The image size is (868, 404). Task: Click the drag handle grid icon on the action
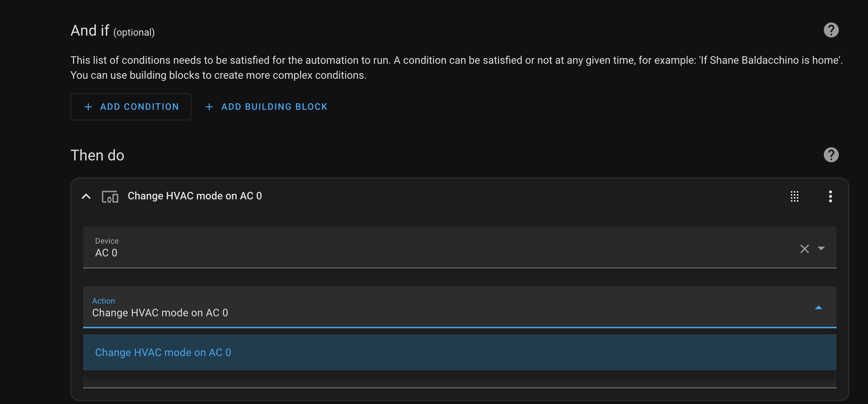[x=795, y=196]
